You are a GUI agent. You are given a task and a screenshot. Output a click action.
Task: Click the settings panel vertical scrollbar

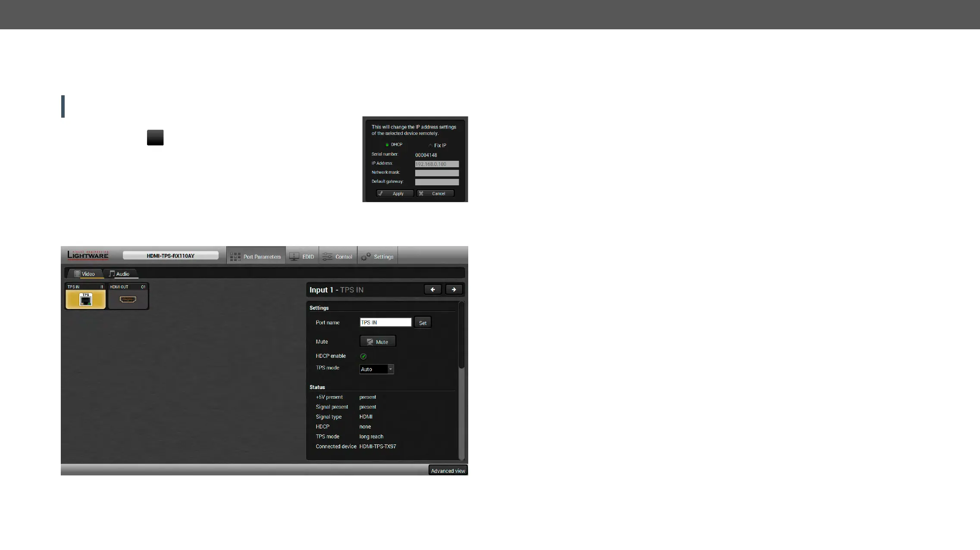click(461, 335)
